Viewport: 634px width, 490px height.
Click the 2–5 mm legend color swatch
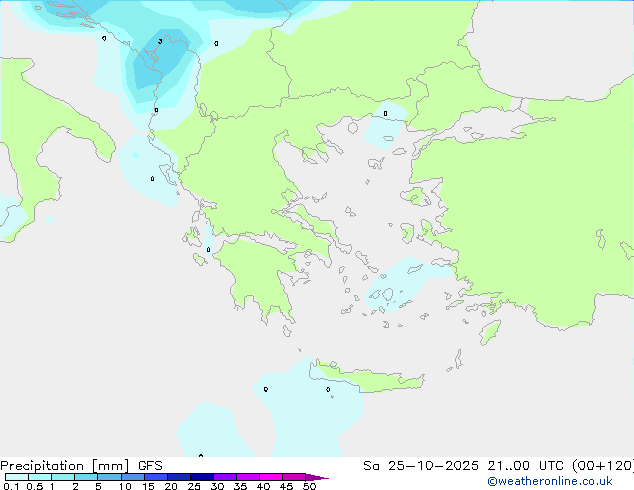tap(86, 477)
